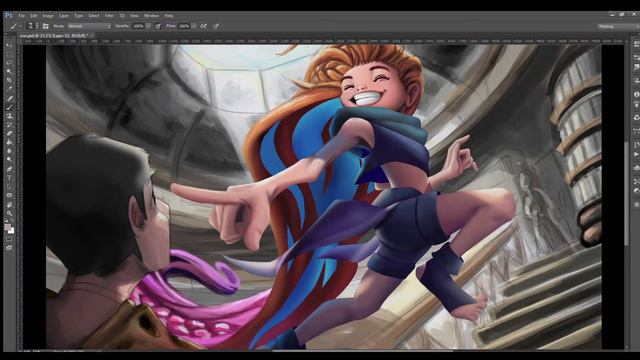This screenshot has height=360, width=640.
Task: Expand the arrow beside brush size thumbnail
Action: point(37,26)
